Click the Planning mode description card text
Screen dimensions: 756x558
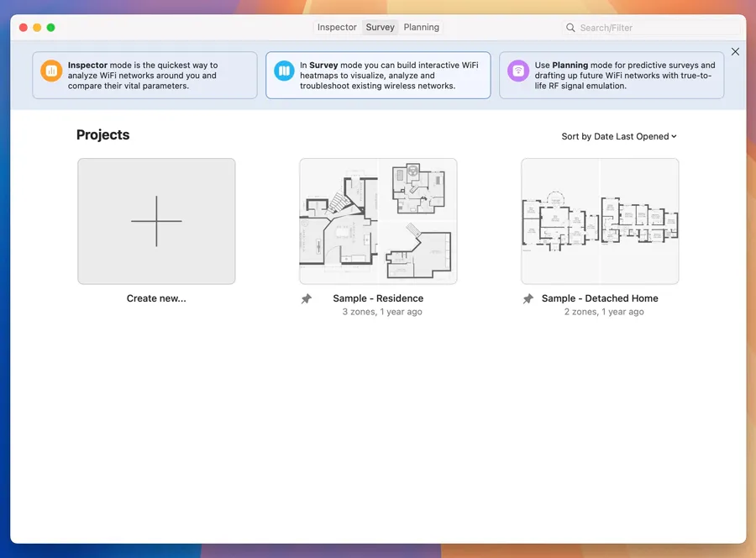click(625, 76)
